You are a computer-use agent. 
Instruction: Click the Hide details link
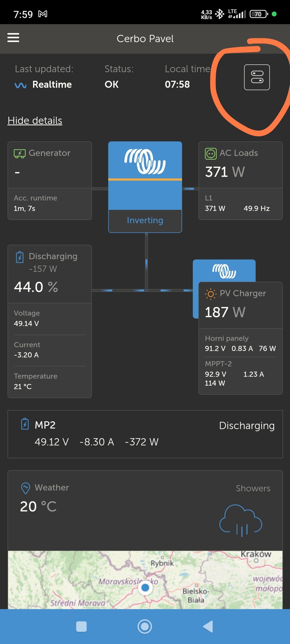click(x=35, y=121)
